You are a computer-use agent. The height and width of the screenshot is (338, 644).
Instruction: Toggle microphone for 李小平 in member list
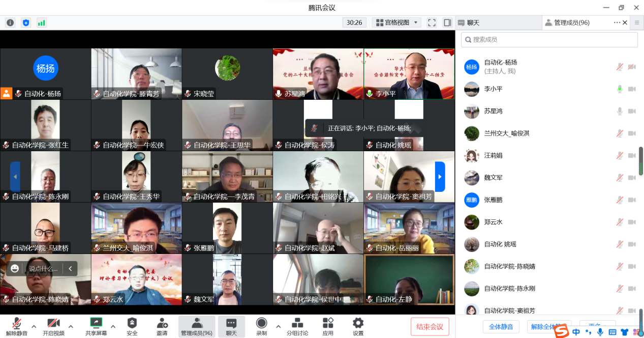(x=620, y=89)
